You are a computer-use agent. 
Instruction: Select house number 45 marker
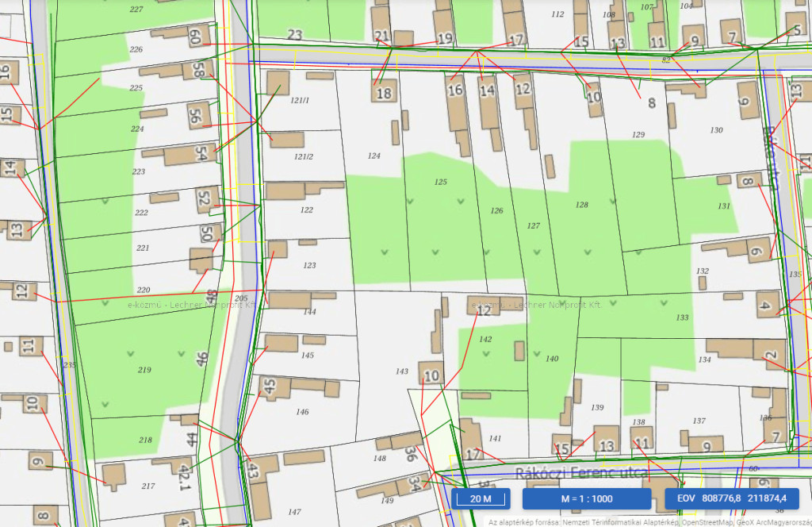pos(270,387)
